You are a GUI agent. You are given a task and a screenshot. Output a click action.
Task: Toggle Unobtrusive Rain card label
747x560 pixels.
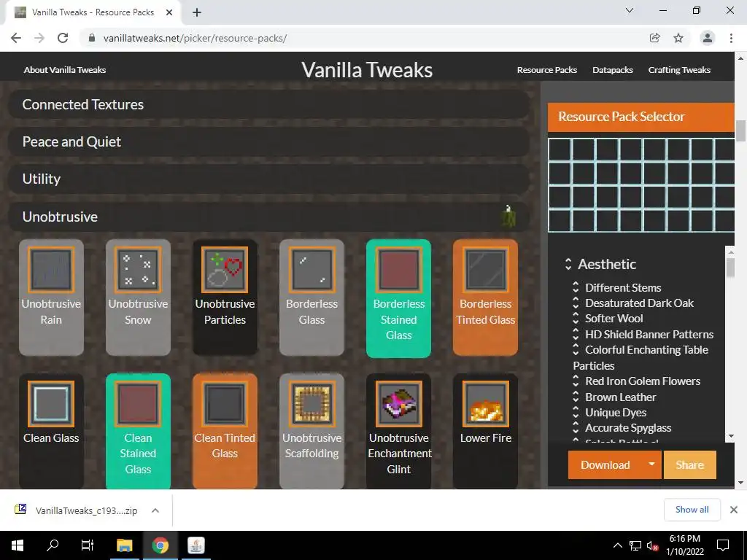51,311
